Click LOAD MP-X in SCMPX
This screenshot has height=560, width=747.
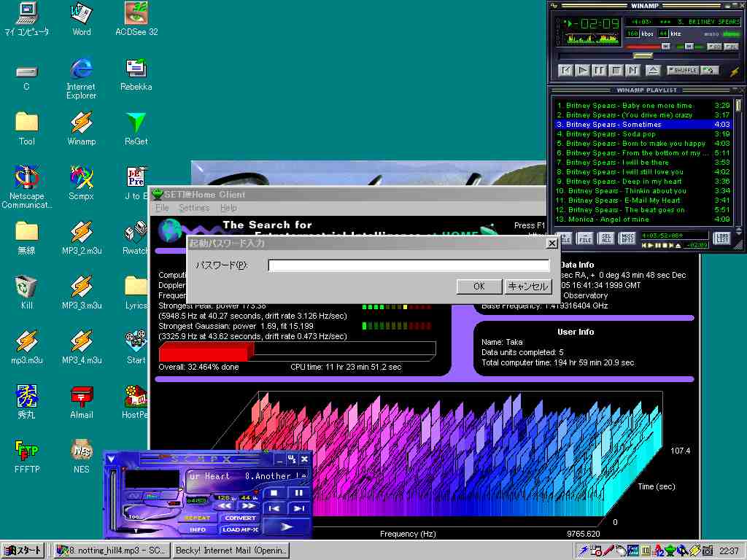(239, 529)
